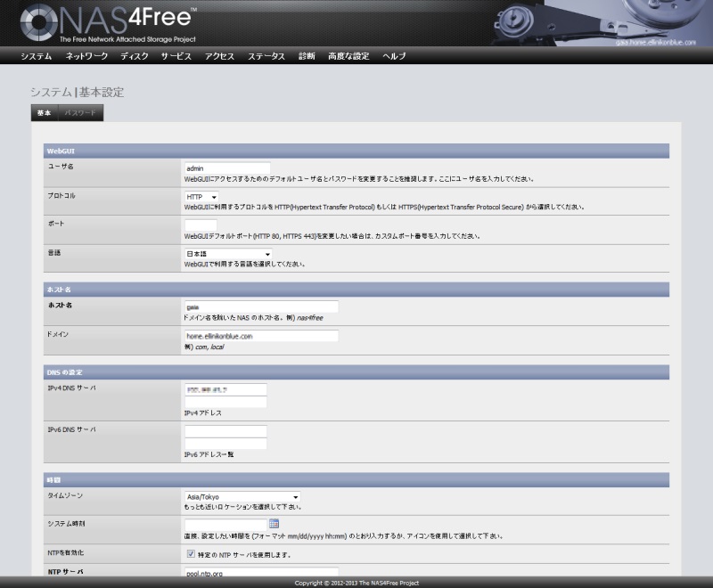Click the NTPを有効化 row label
The image size is (713, 588).
65,552
